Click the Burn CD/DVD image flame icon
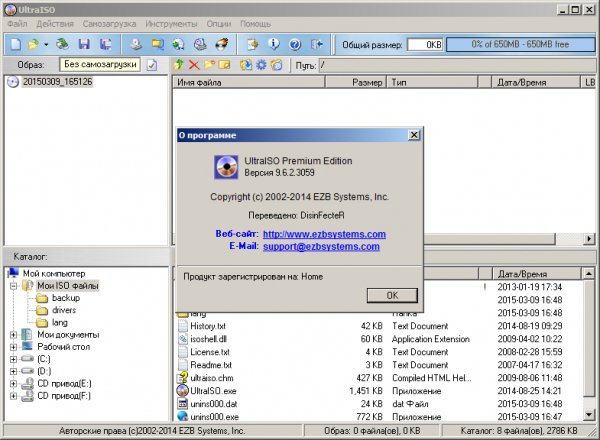 click(x=222, y=44)
